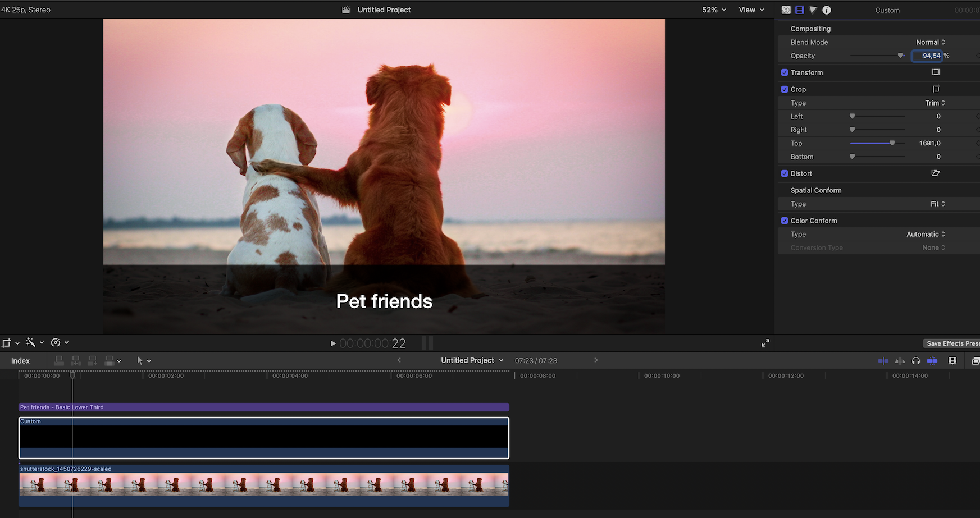The height and width of the screenshot is (518, 980).
Task: Activate the Distort onscreen controls icon
Action: [x=936, y=173]
